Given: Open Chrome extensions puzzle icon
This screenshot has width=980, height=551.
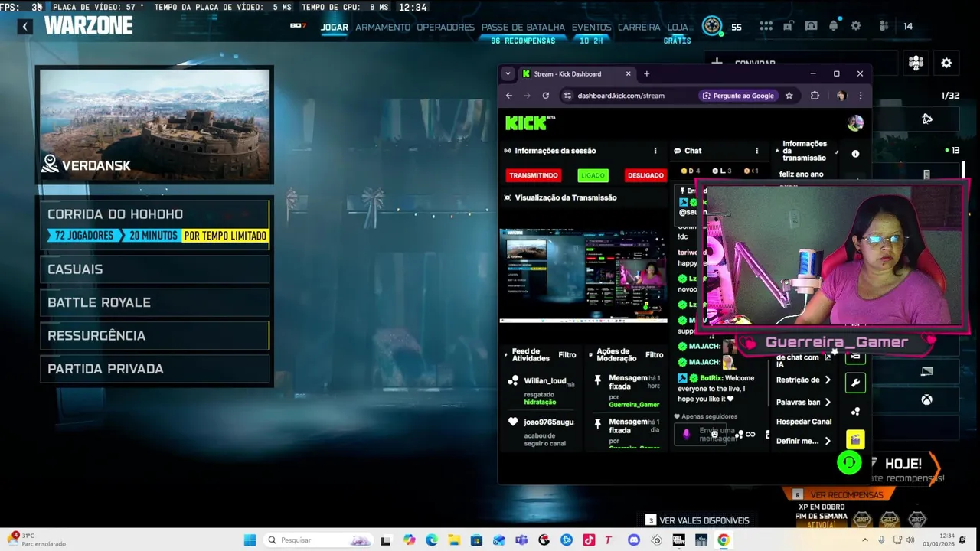Looking at the screenshot, I should pyautogui.click(x=815, y=96).
